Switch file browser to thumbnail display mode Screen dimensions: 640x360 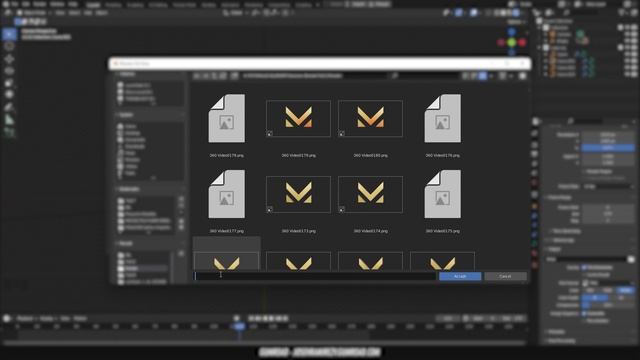(x=483, y=76)
